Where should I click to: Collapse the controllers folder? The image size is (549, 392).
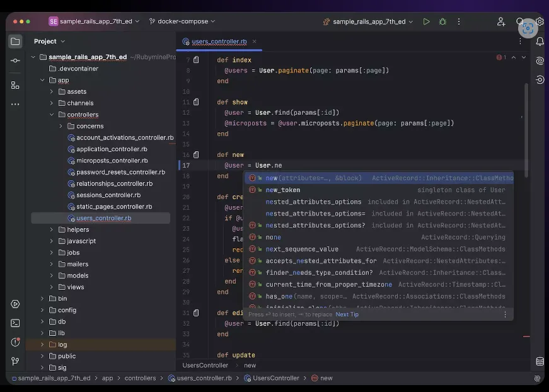(52, 115)
